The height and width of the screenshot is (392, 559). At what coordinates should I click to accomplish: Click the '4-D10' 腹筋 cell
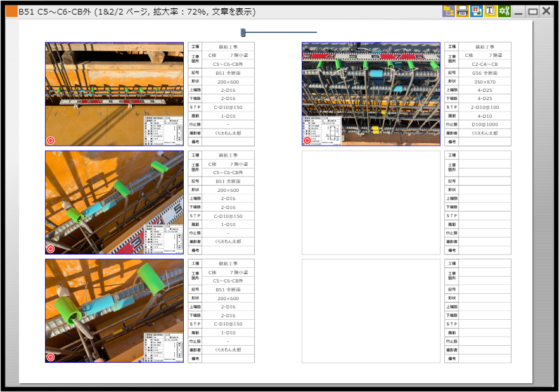[484, 116]
